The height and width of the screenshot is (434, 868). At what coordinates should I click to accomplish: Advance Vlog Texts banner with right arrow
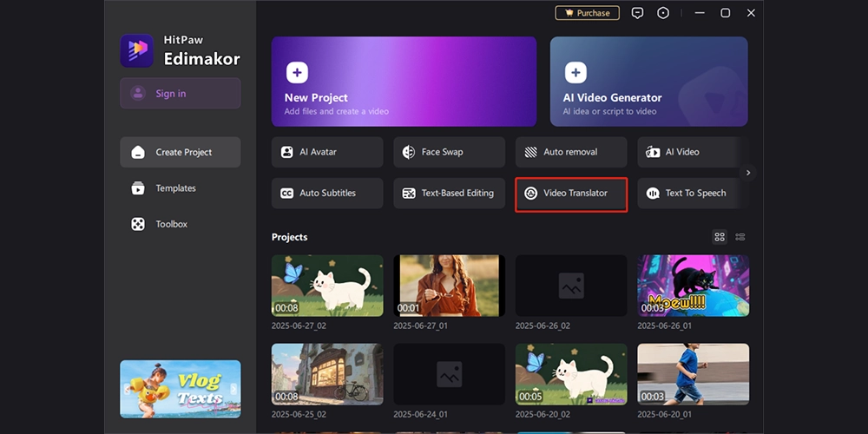(233, 389)
